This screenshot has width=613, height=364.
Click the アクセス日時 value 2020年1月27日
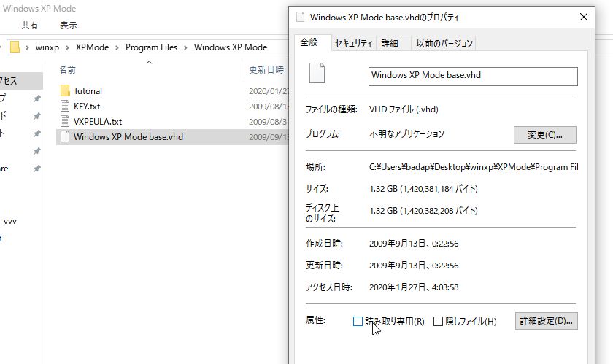coord(414,287)
